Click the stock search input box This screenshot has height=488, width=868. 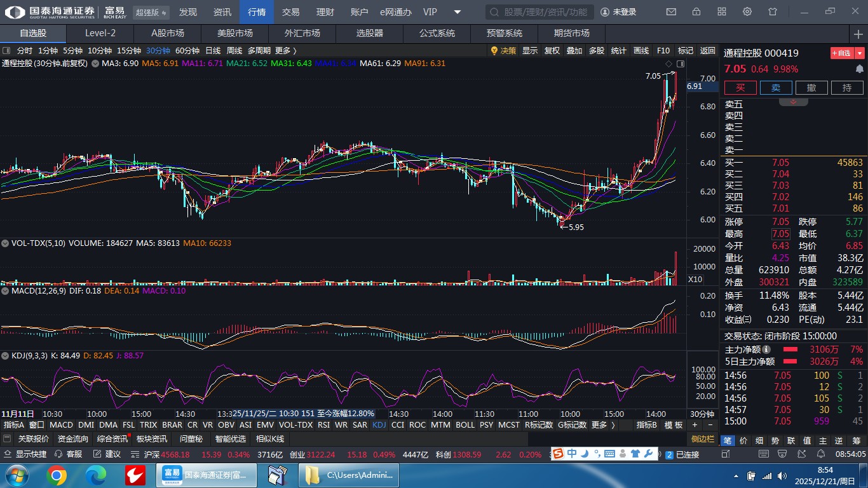[x=540, y=12]
